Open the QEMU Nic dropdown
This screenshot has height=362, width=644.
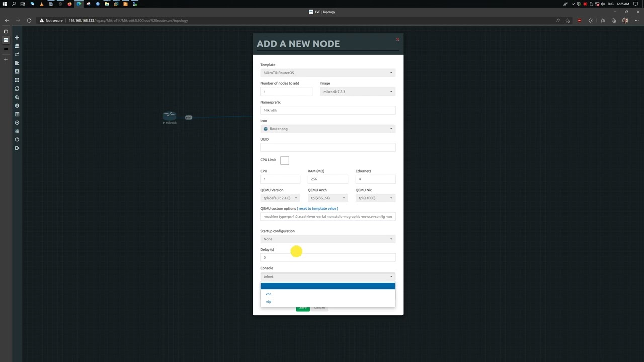pyautogui.click(x=375, y=198)
